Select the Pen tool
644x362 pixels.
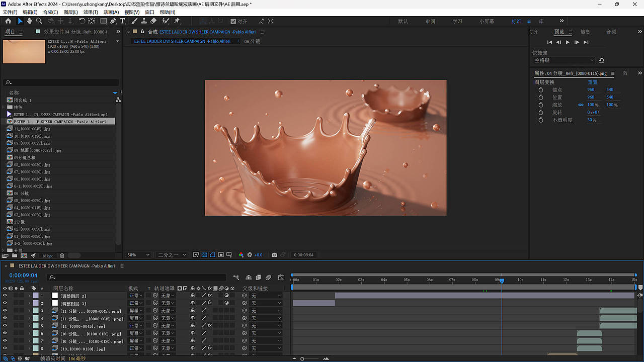tap(113, 21)
